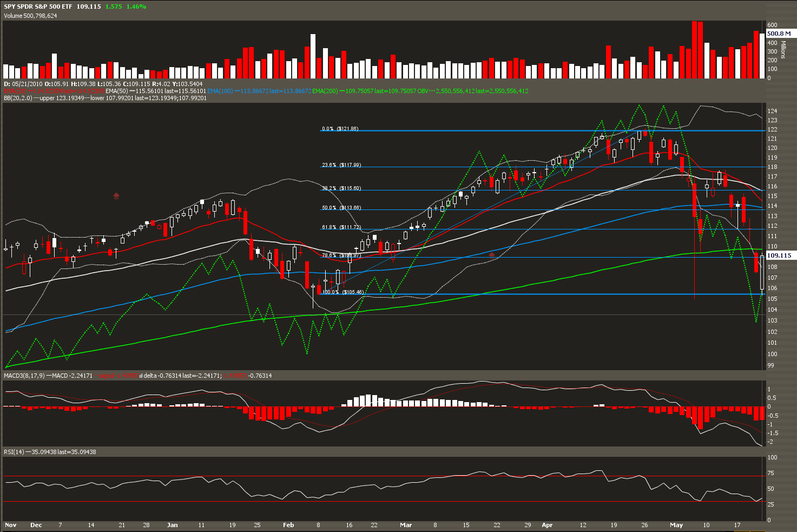Click the 1.46% percent change value

coord(136,6)
